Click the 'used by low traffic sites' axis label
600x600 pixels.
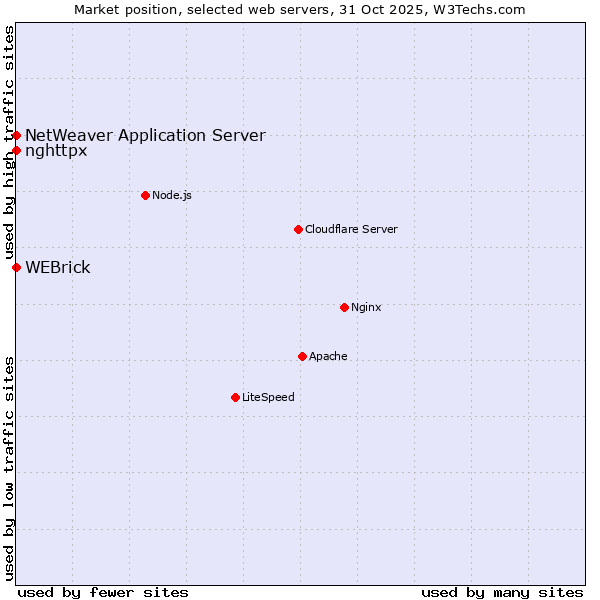9,467
